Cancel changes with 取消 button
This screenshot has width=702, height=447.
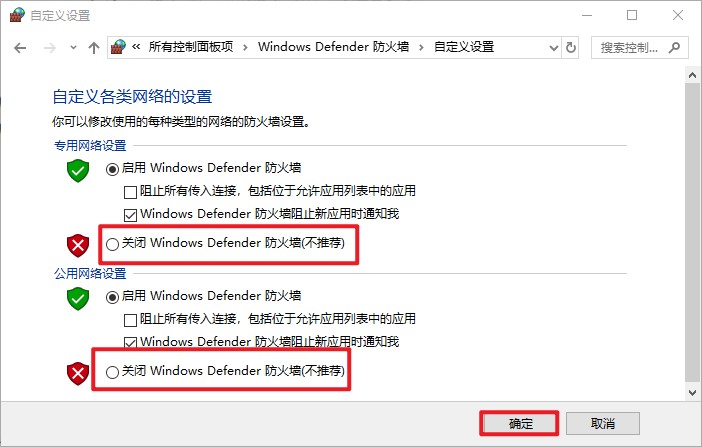point(603,423)
